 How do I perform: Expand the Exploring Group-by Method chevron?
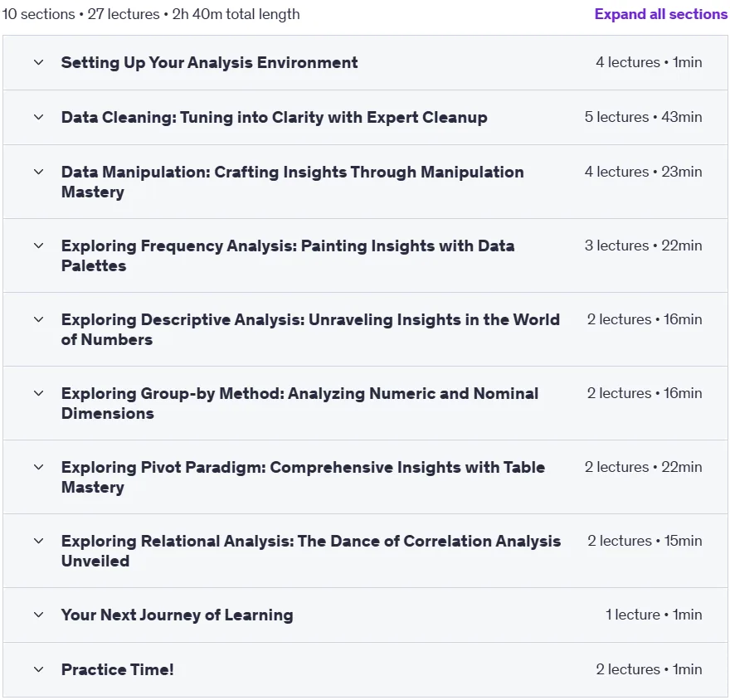click(x=39, y=393)
